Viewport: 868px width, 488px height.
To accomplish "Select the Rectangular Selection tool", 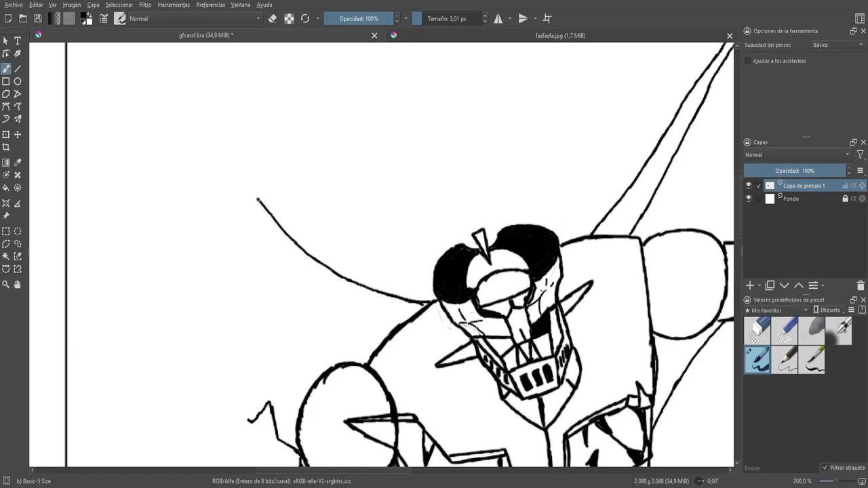I will click(6, 231).
